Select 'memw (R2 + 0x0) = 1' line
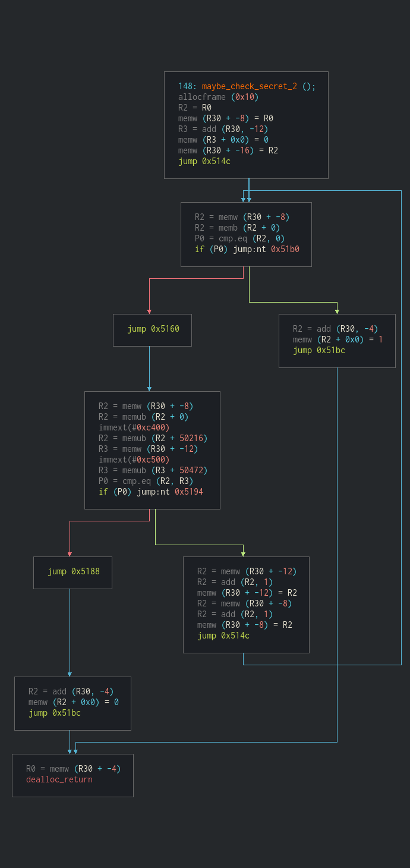The image size is (410, 868). 338,339
